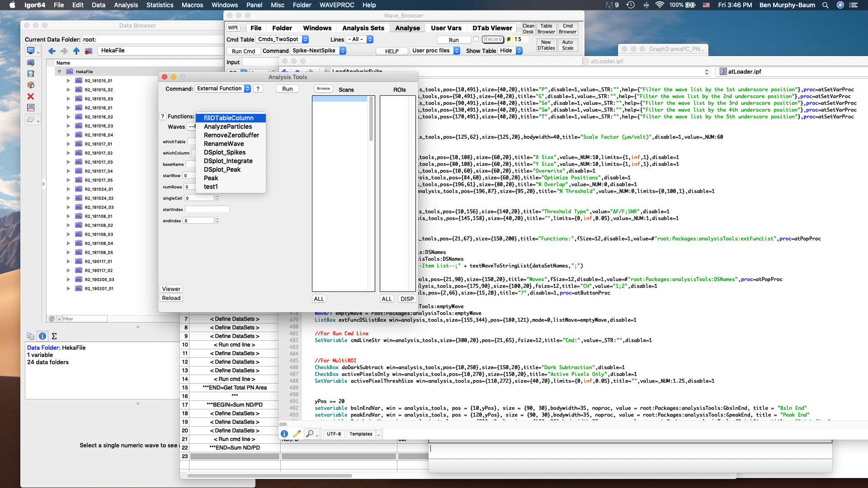Click the Reload button in Analysis Tools

tap(171, 298)
